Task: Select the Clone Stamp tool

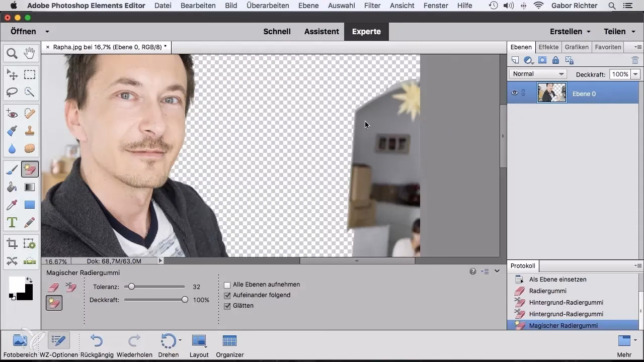Action: tap(30, 131)
